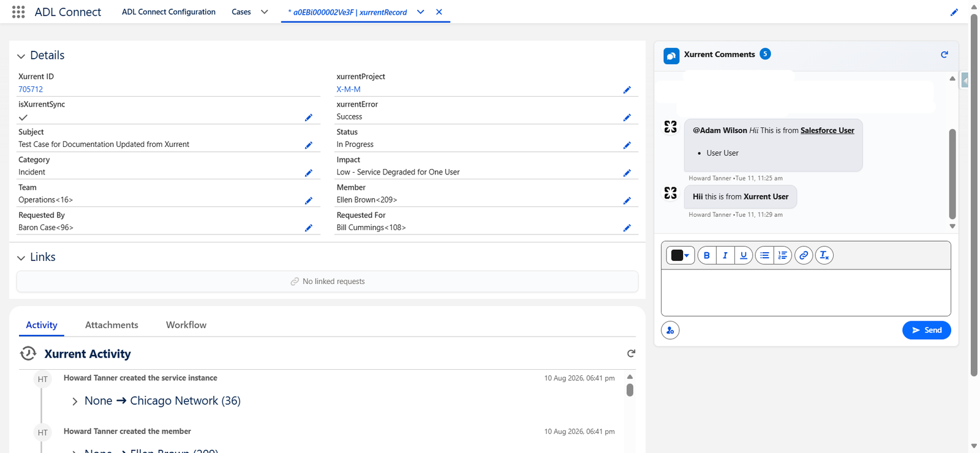Click the HT avatar for service instance

(42, 379)
